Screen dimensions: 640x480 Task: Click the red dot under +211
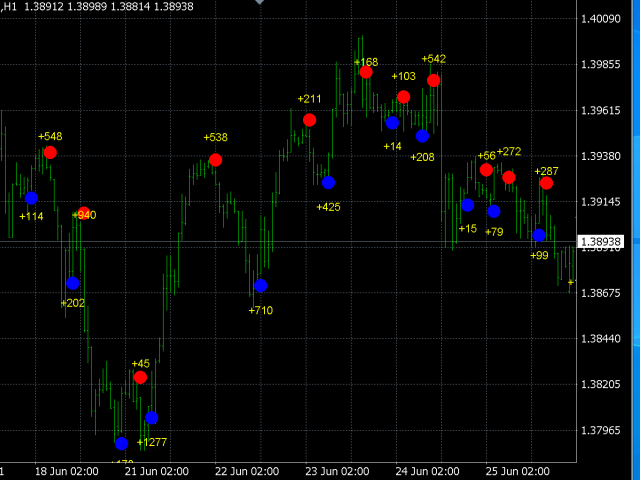pyautogui.click(x=309, y=120)
